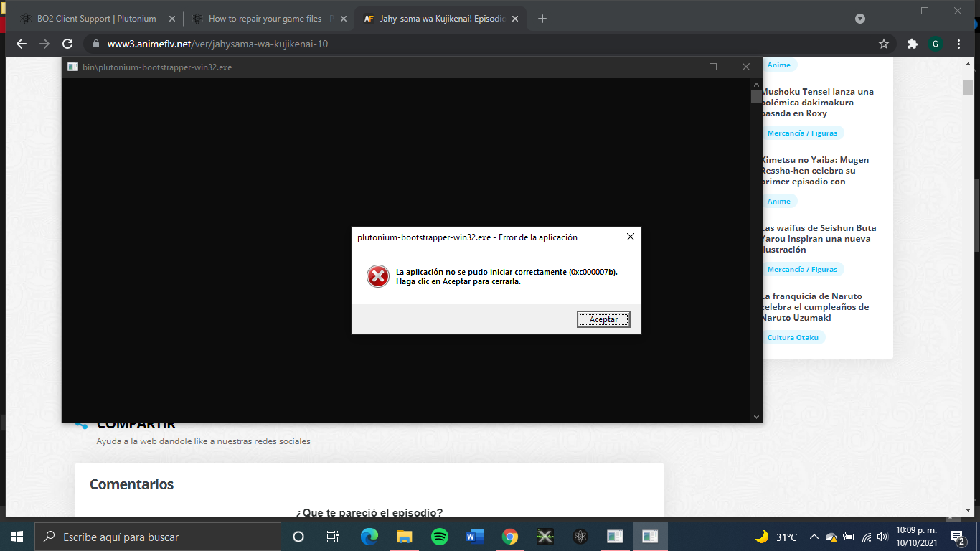Bookmark this page with the star icon
Image resolution: width=980 pixels, height=551 pixels.
click(884, 44)
